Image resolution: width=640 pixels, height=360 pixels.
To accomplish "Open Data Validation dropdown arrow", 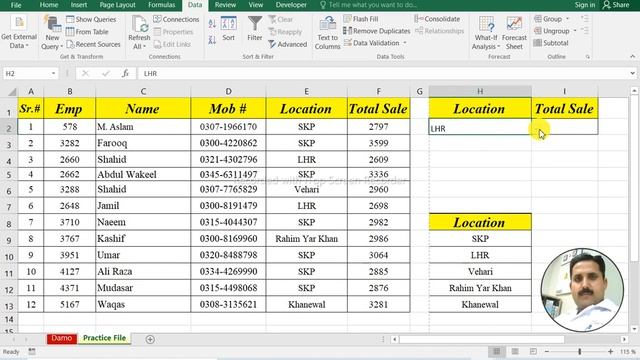I will pyautogui.click(x=405, y=43).
